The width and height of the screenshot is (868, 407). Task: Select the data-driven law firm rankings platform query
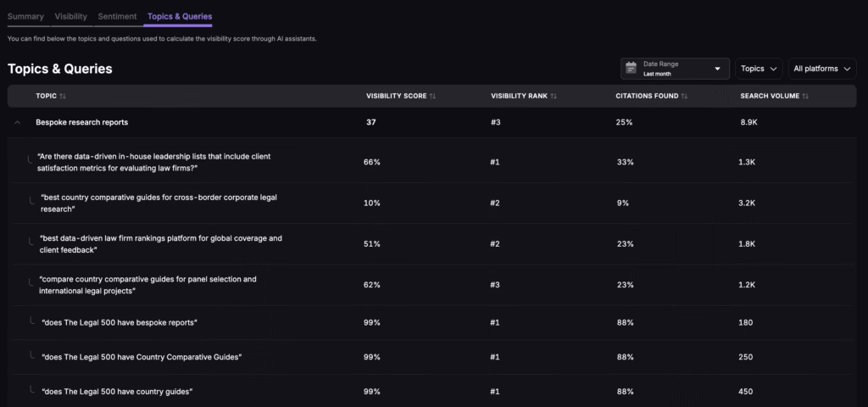[x=160, y=243]
